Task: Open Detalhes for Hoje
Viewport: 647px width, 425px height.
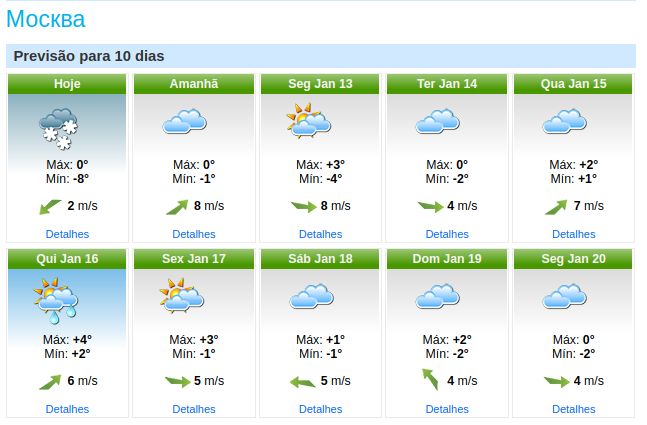Action: coord(67,234)
